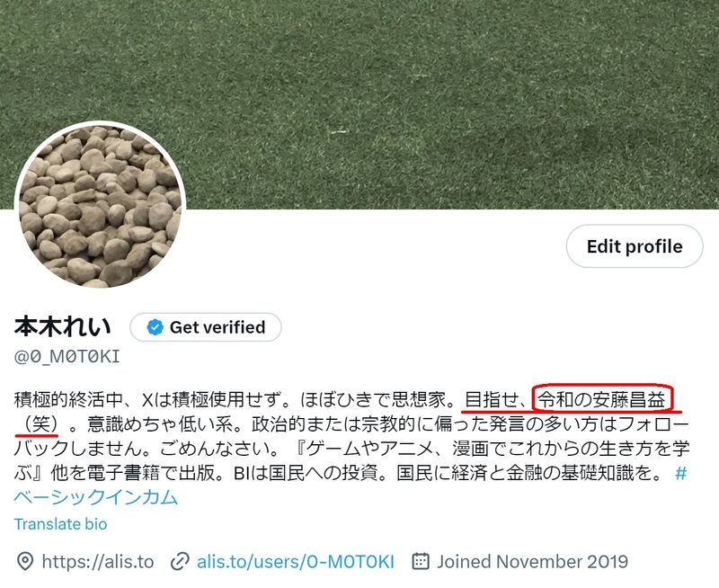This screenshot has width=719, height=588.
Task: Click the Translate bio link
Action: pos(60,524)
